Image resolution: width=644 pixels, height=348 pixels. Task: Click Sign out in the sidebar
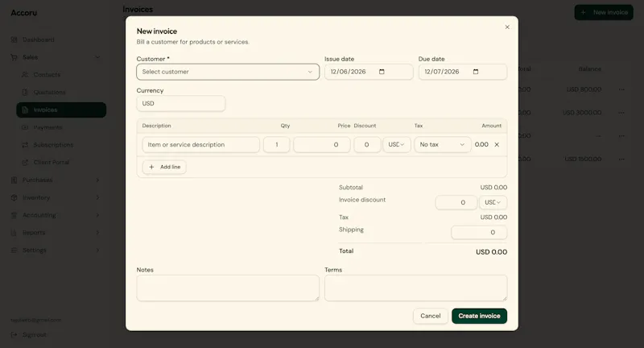tap(34, 335)
